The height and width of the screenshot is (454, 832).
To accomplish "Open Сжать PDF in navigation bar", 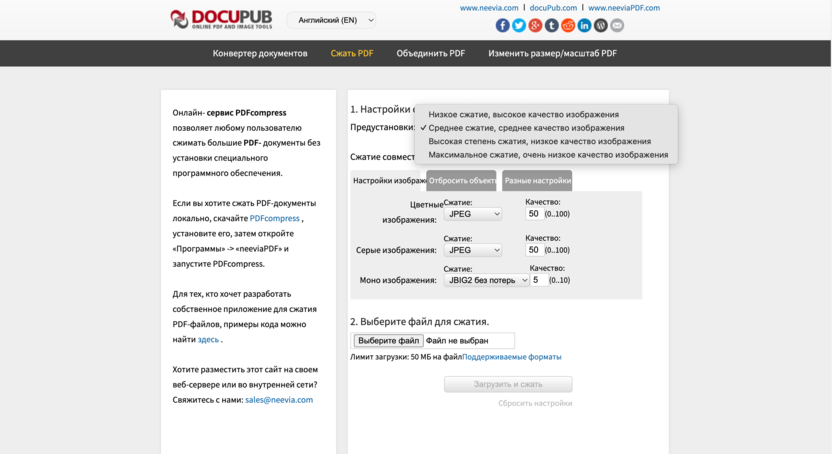I will (x=352, y=53).
